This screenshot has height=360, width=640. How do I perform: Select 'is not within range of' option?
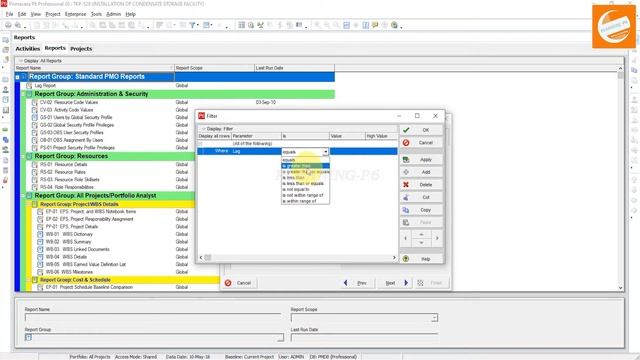tap(306, 195)
